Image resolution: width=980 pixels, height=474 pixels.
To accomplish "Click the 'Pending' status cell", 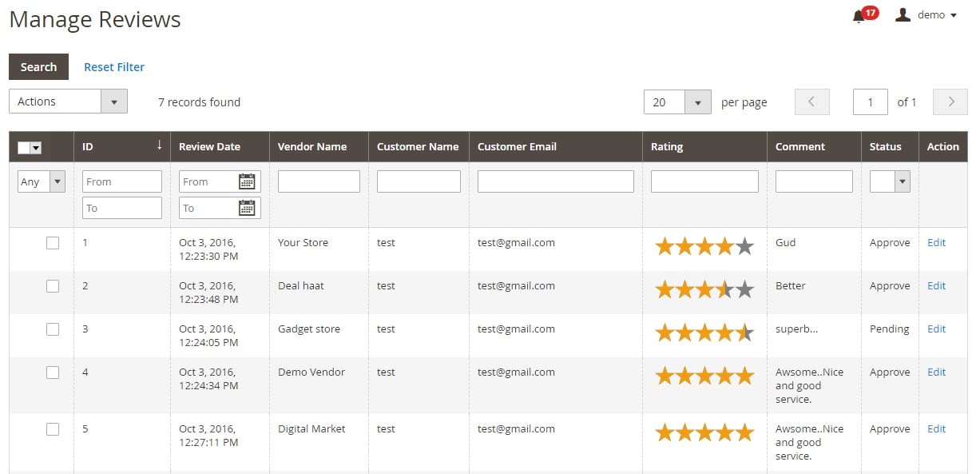I will coord(889,329).
